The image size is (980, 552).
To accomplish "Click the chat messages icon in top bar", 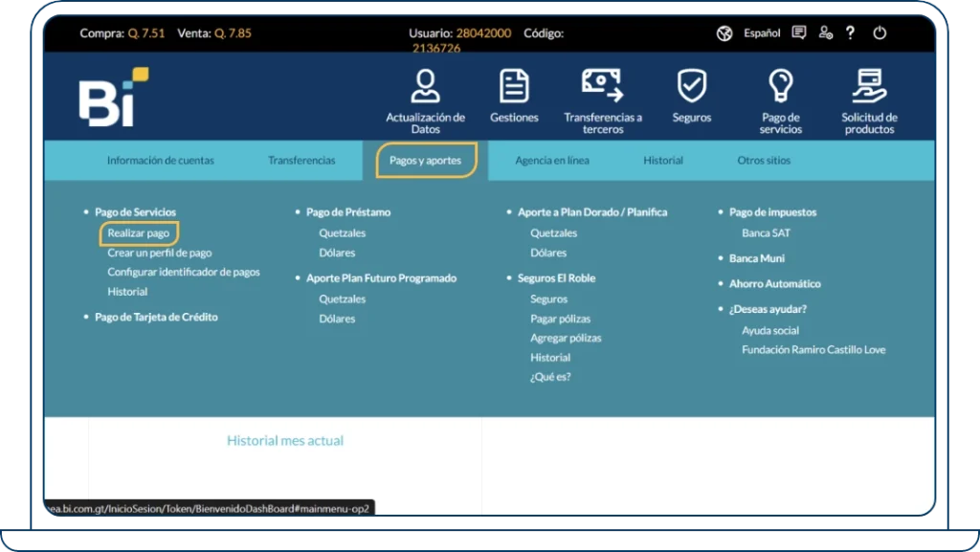I will click(799, 33).
